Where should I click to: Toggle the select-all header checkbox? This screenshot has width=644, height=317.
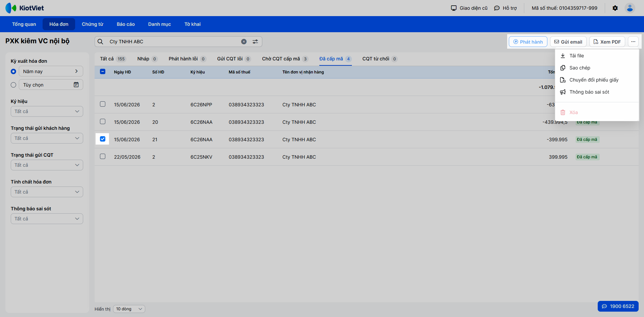pyautogui.click(x=103, y=71)
